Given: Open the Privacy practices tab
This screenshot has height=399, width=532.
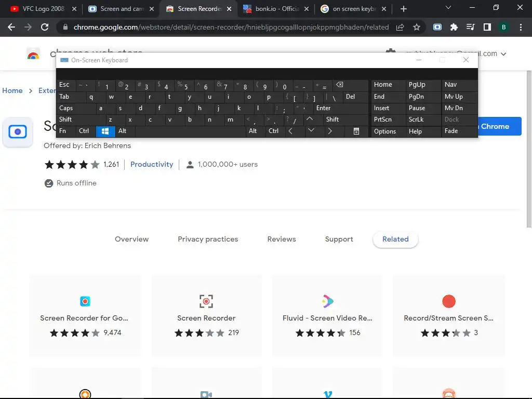Looking at the screenshot, I should click(x=208, y=239).
